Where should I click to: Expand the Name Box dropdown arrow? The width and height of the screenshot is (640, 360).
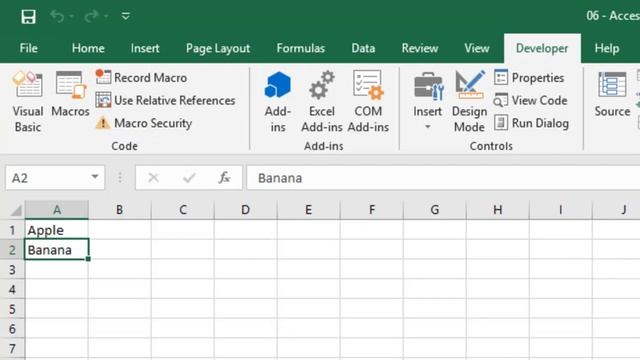95,177
